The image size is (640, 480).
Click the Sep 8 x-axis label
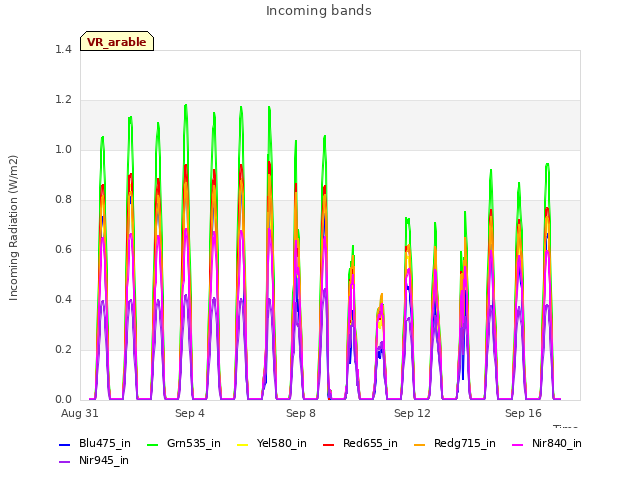click(301, 413)
